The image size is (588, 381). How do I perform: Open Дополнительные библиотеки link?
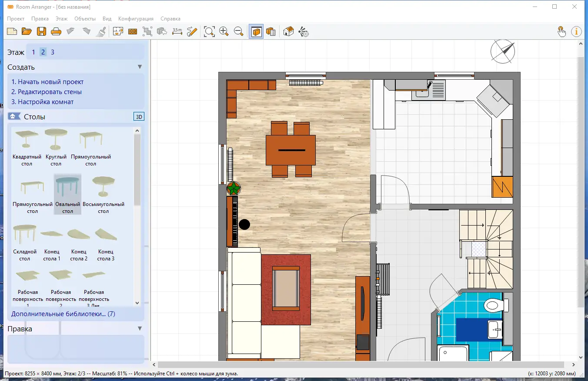coord(63,314)
